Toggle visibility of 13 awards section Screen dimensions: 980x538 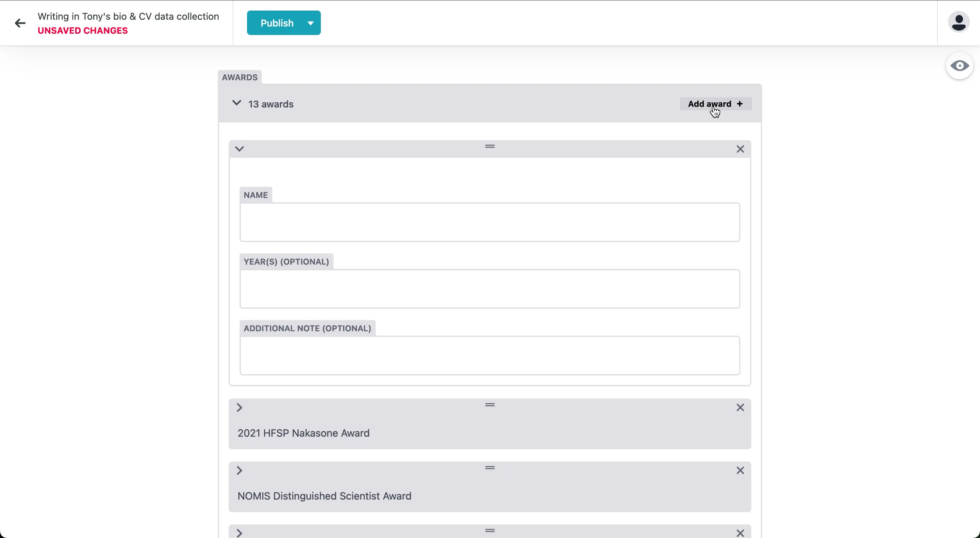[x=237, y=103]
